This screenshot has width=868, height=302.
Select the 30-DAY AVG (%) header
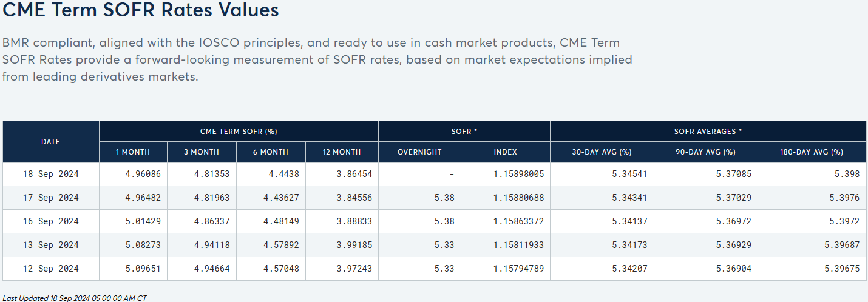[x=602, y=152]
